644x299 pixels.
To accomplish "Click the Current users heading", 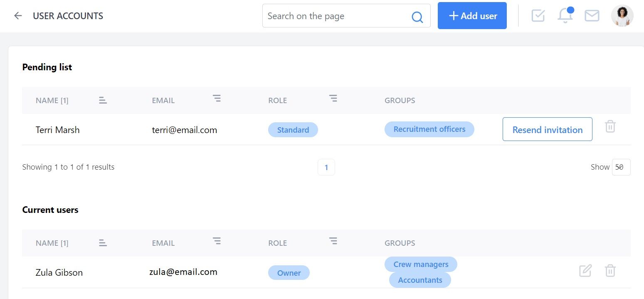I will (50, 210).
